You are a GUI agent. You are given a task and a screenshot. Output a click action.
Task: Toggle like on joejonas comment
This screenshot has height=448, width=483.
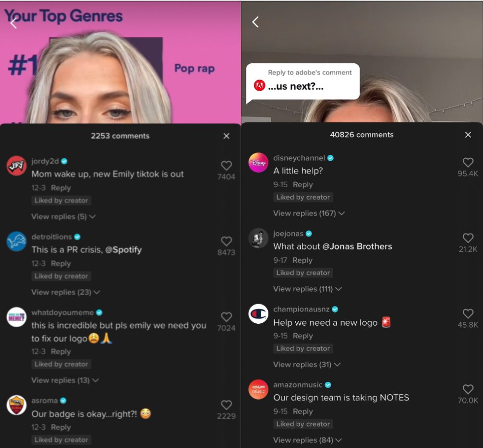pos(468,238)
